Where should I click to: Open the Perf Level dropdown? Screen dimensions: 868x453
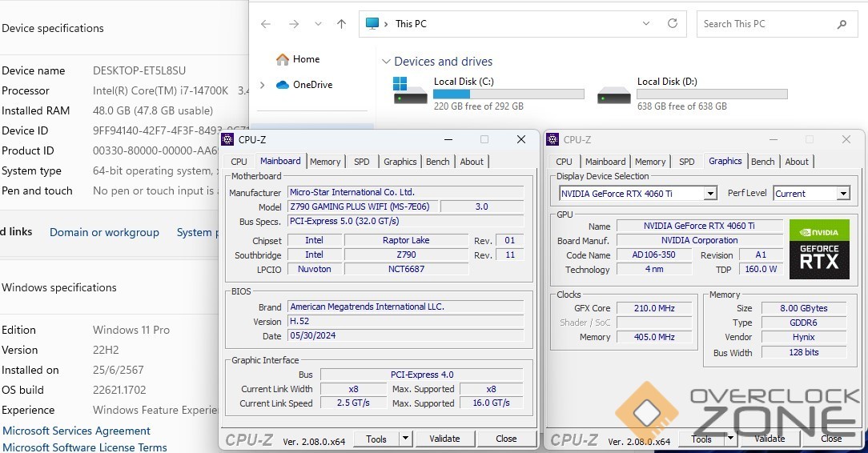[x=842, y=194]
